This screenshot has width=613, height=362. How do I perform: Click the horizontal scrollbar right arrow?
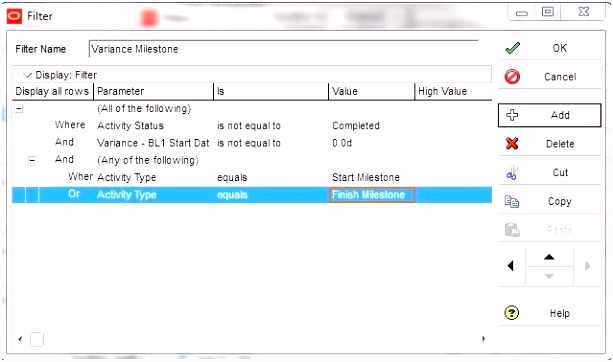coord(484,339)
